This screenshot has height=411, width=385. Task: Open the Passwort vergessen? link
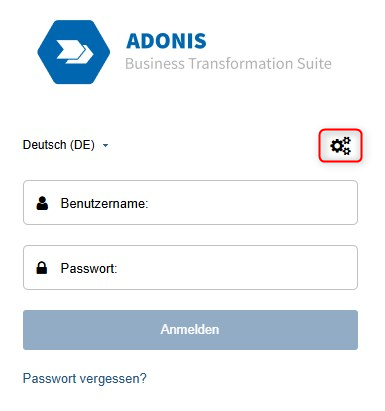pos(85,379)
